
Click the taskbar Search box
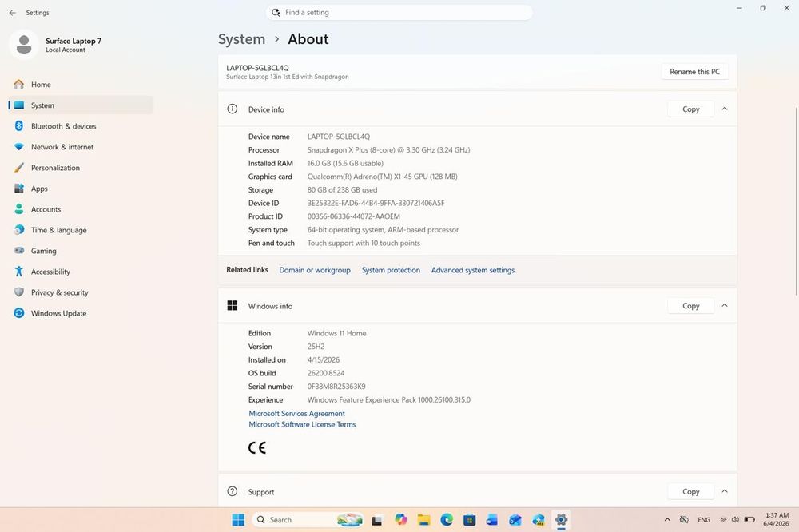(x=308, y=520)
